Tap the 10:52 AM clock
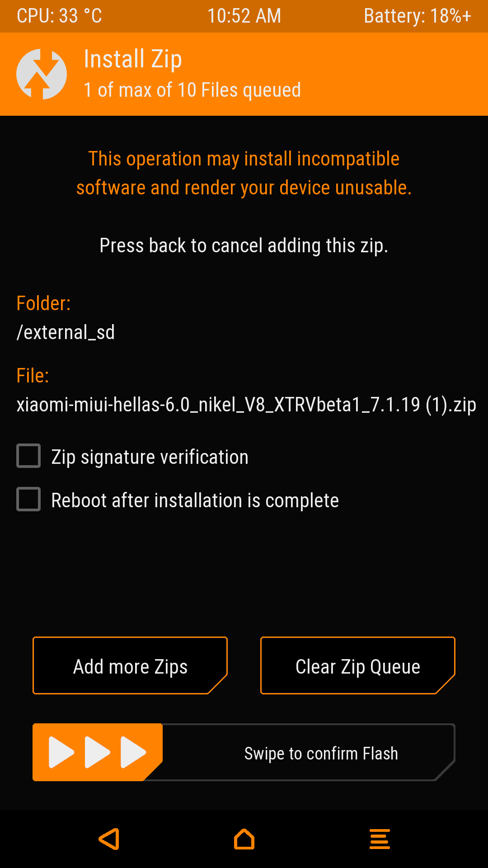Image resolution: width=488 pixels, height=868 pixels. 244,16
